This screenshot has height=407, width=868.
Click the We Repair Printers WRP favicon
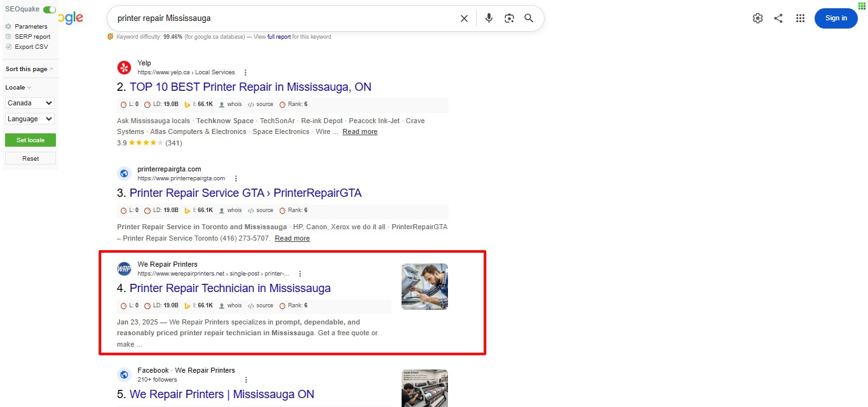click(124, 269)
